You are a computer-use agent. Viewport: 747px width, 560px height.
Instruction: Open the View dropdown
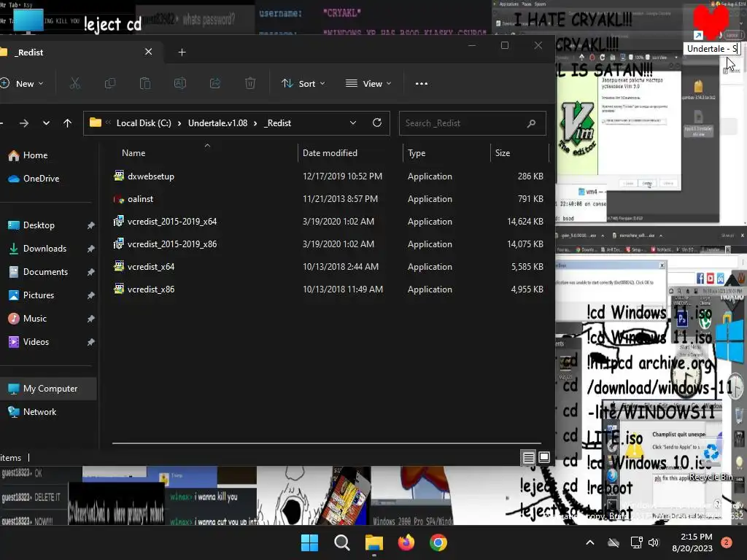click(368, 83)
